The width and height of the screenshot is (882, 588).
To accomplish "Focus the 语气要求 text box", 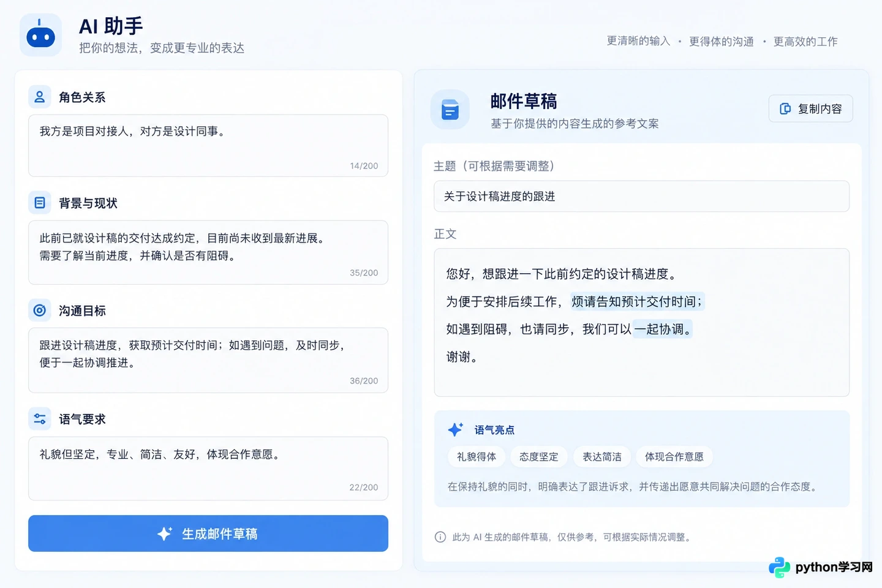I will [208, 469].
